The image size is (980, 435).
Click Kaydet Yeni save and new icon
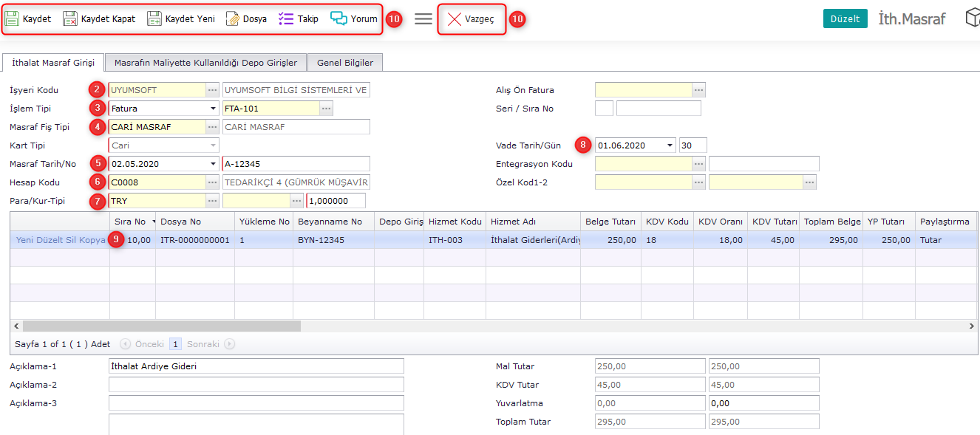tap(154, 19)
